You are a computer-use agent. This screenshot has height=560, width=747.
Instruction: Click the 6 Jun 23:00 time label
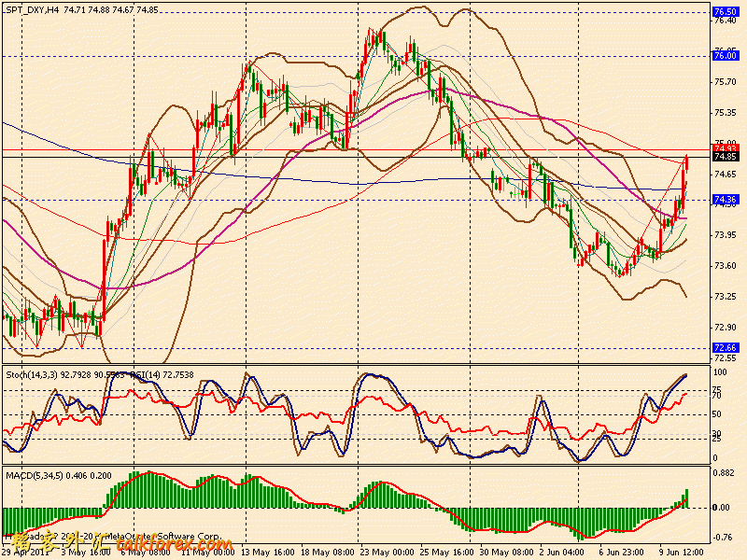pos(621,553)
